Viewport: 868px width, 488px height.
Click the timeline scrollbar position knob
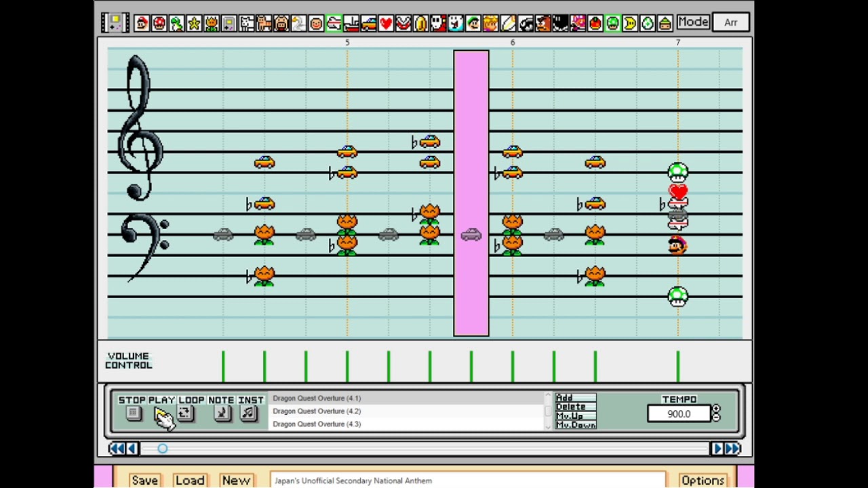pyautogui.click(x=162, y=449)
